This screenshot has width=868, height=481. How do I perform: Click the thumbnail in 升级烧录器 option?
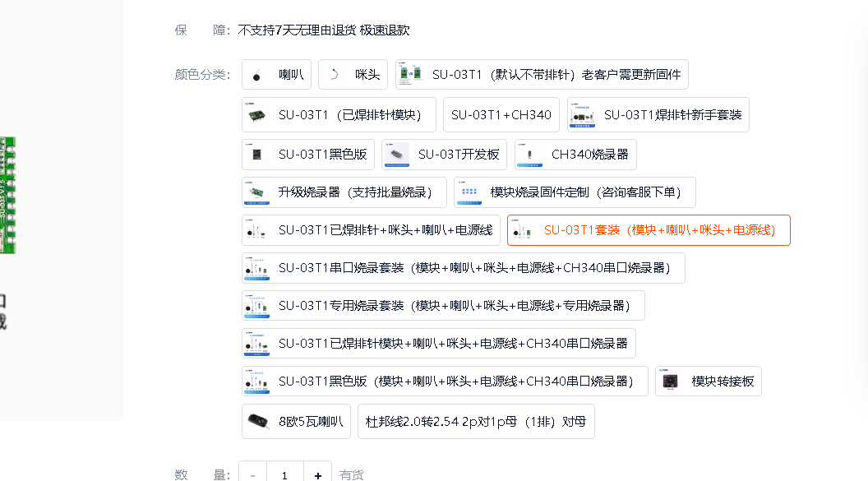(255, 192)
